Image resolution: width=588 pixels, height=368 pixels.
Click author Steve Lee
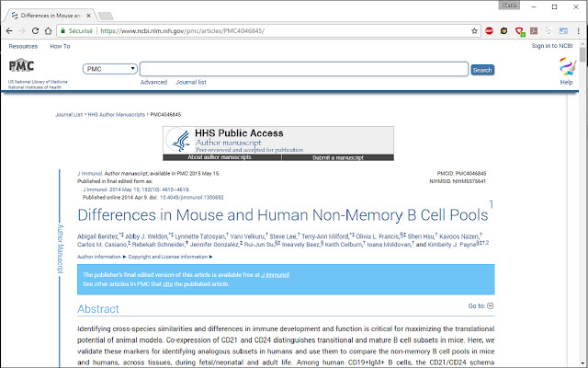click(283, 236)
